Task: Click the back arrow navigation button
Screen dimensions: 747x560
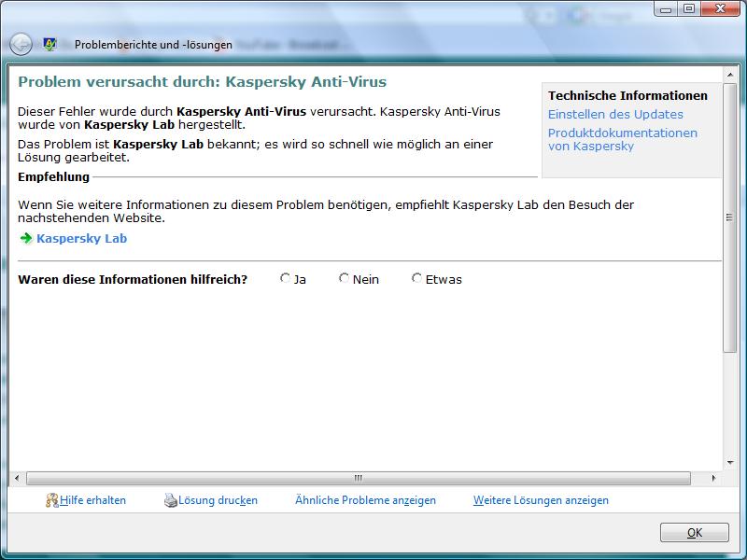Action: (x=21, y=44)
